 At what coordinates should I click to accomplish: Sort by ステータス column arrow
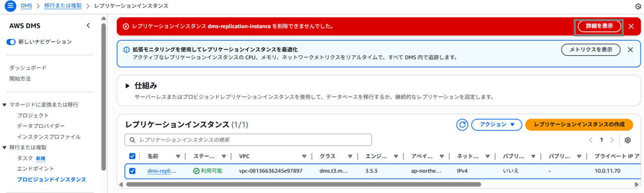click(224, 156)
